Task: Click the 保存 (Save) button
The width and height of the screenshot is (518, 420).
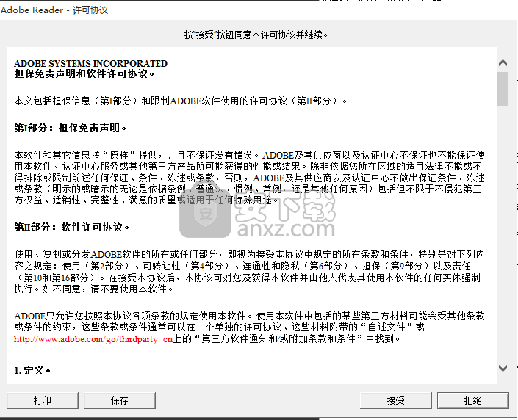Action: tap(120, 400)
